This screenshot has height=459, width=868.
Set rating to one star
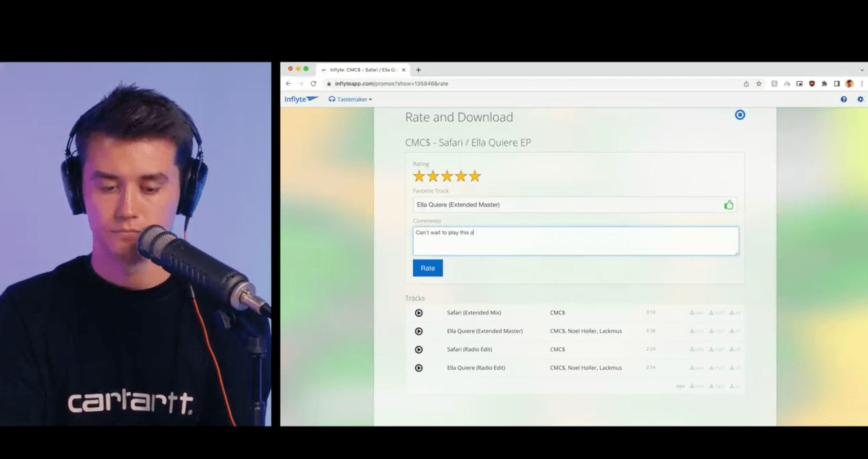click(419, 176)
